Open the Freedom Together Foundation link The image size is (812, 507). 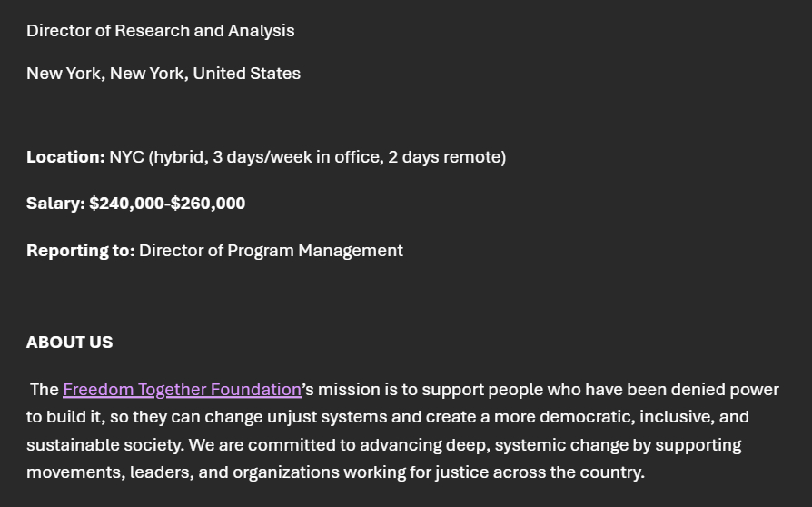[182, 390]
